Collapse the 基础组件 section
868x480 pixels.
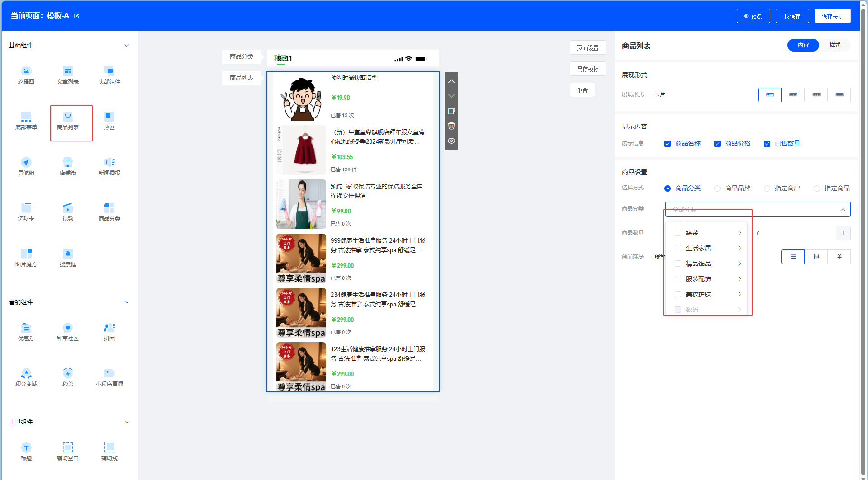coord(127,46)
